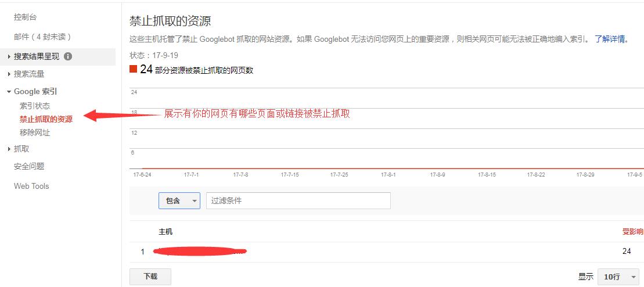This screenshot has width=644, height=287.
Task: Collapse the Google 索引 section
Action: 35,92
